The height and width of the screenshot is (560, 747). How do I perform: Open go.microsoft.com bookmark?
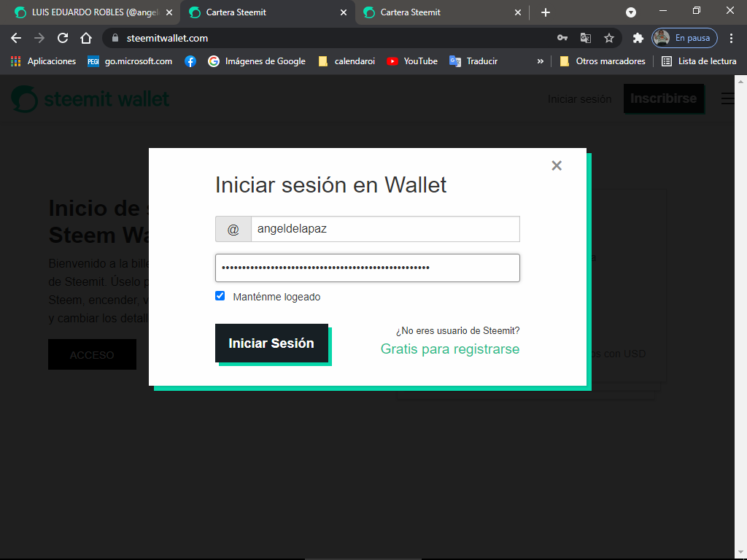pos(130,61)
